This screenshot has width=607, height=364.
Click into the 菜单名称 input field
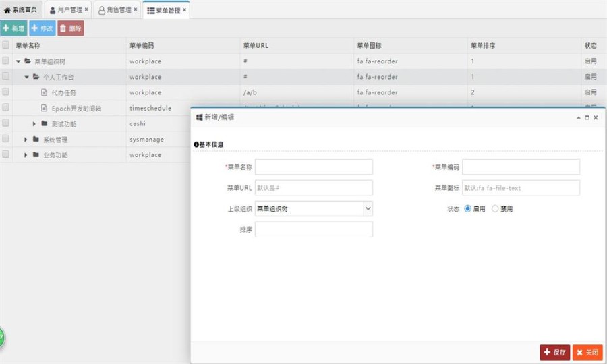314,167
